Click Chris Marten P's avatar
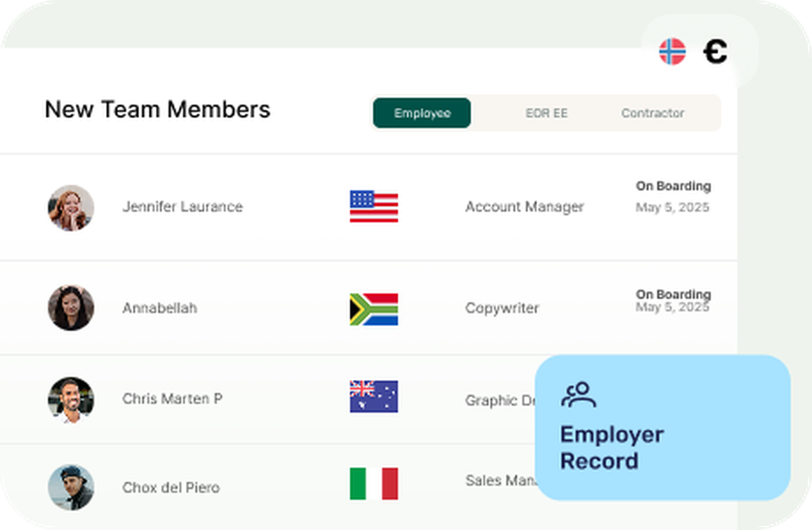Image resolution: width=812 pixels, height=530 pixels. coord(71,400)
